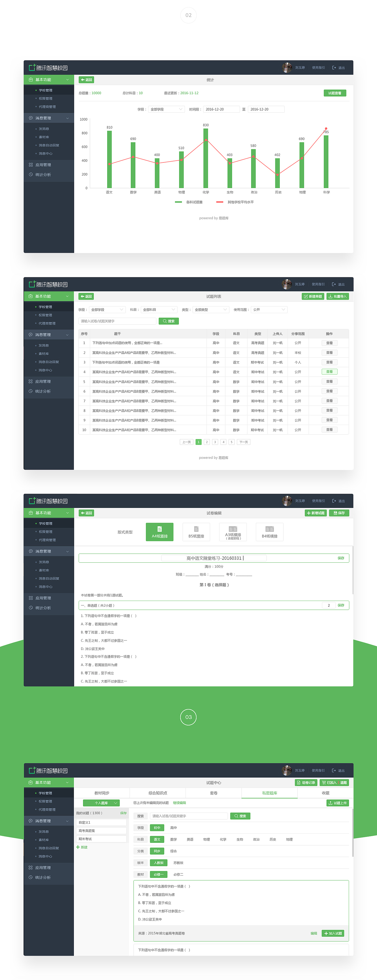Screen dimensions: 377x980
Task: Select 数学 in the 科目 filter row
Action: click(174, 839)
